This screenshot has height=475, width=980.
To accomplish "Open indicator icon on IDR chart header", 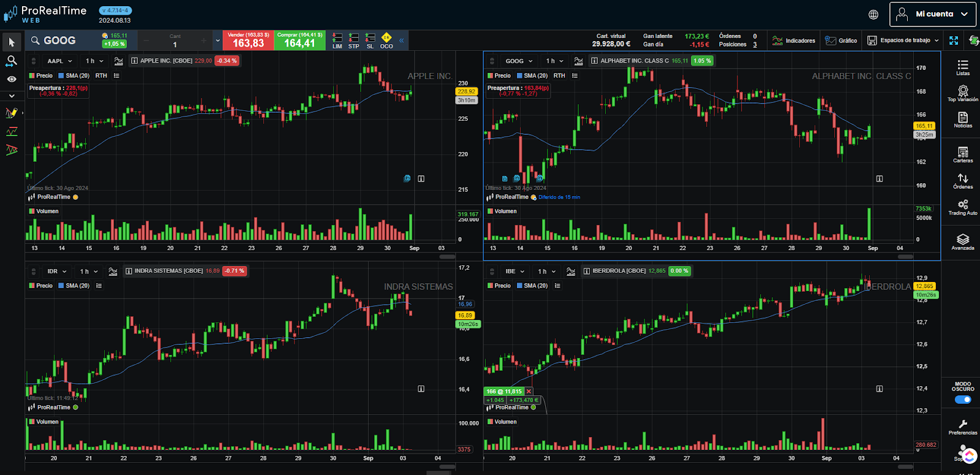I will (x=113, y=271).
